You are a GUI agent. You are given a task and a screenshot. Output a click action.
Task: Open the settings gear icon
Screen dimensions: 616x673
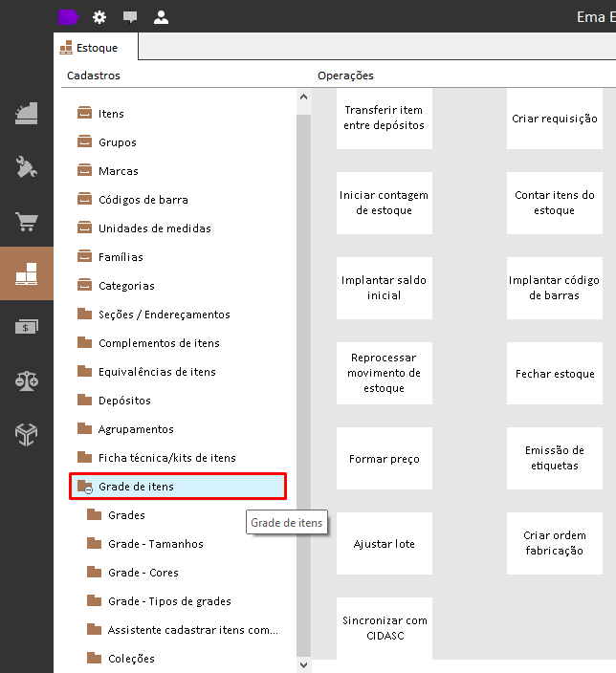[x=99, y=17]
